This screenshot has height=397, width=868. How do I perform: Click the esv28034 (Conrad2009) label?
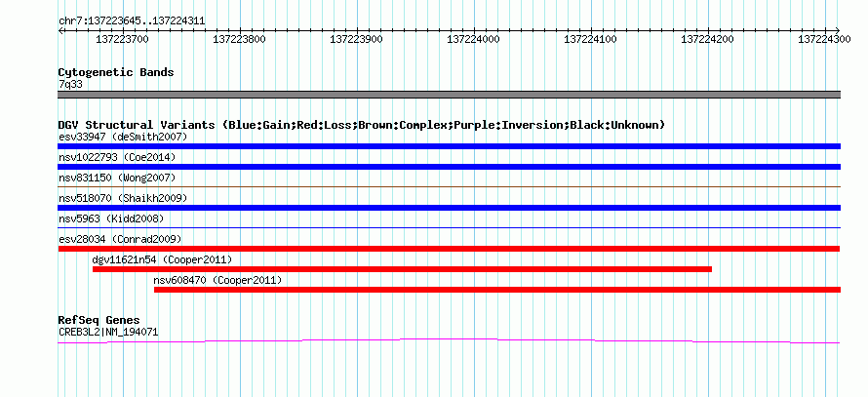coord(120,239)
